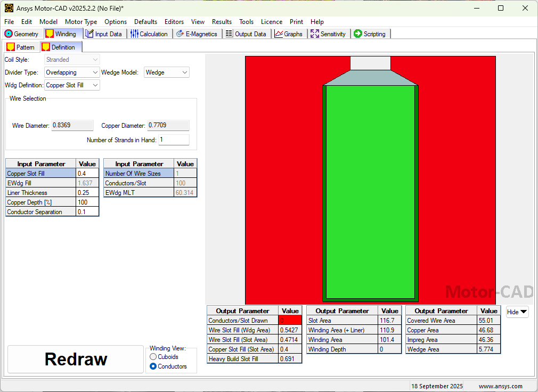
Task: Open the Options menu
Action: [116, 22]
